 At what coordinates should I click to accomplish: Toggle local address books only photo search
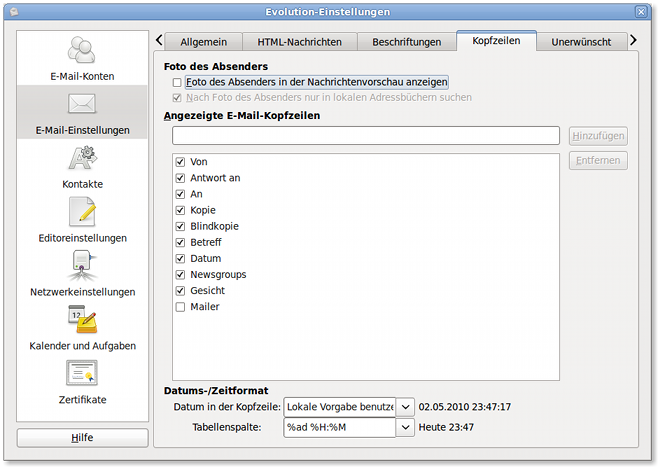177,98
